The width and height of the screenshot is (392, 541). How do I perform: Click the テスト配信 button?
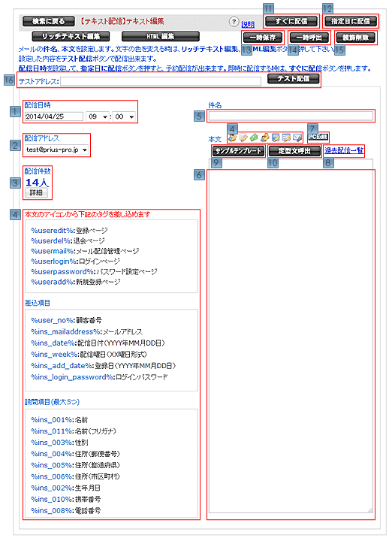coord(294,79)
